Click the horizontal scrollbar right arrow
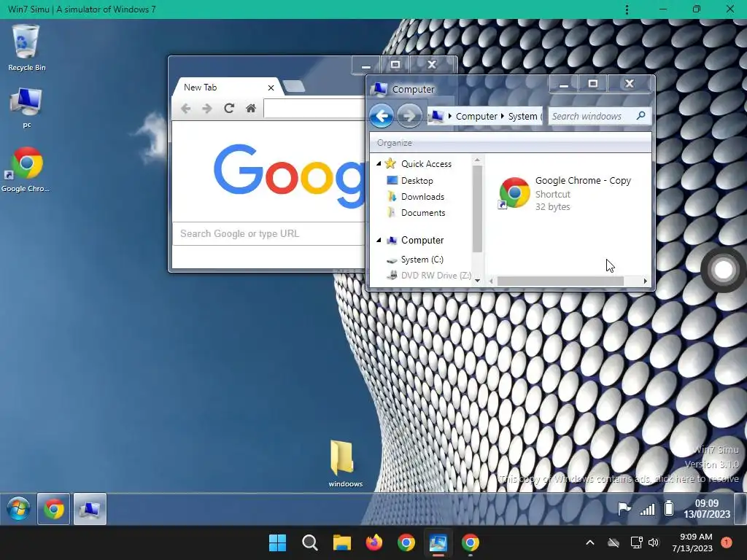The height and width of the screenshot is (560, 747). pyautogui.click(x=645, y=281)
